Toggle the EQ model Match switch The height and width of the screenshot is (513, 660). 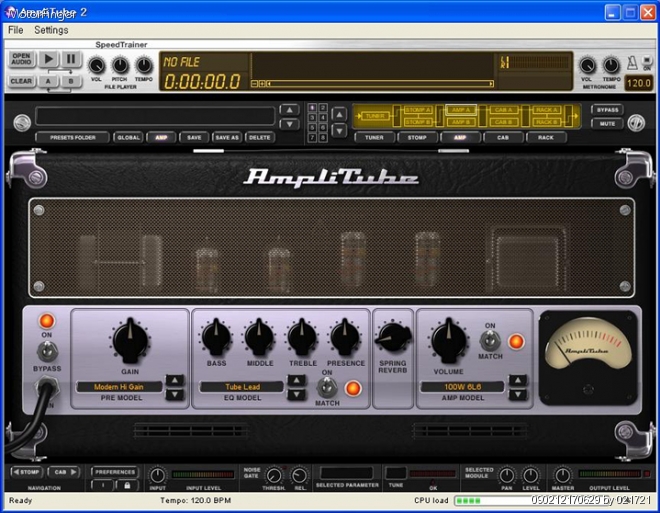pos(326,387)
